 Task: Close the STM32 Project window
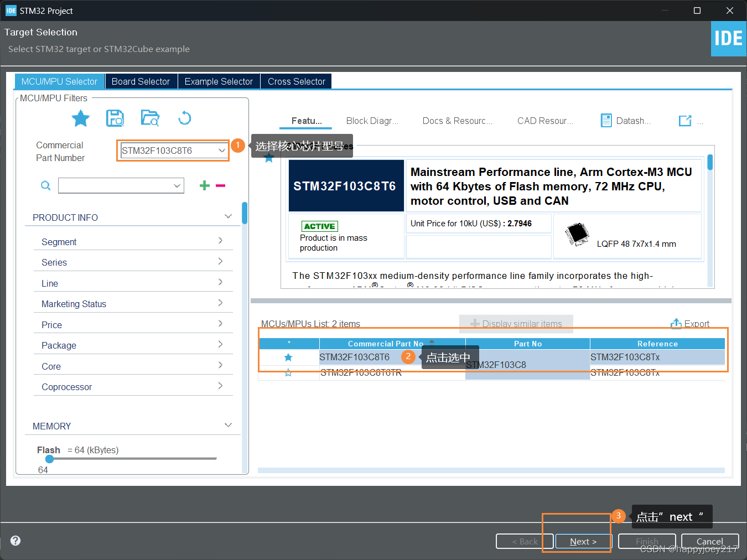[730, 11]
